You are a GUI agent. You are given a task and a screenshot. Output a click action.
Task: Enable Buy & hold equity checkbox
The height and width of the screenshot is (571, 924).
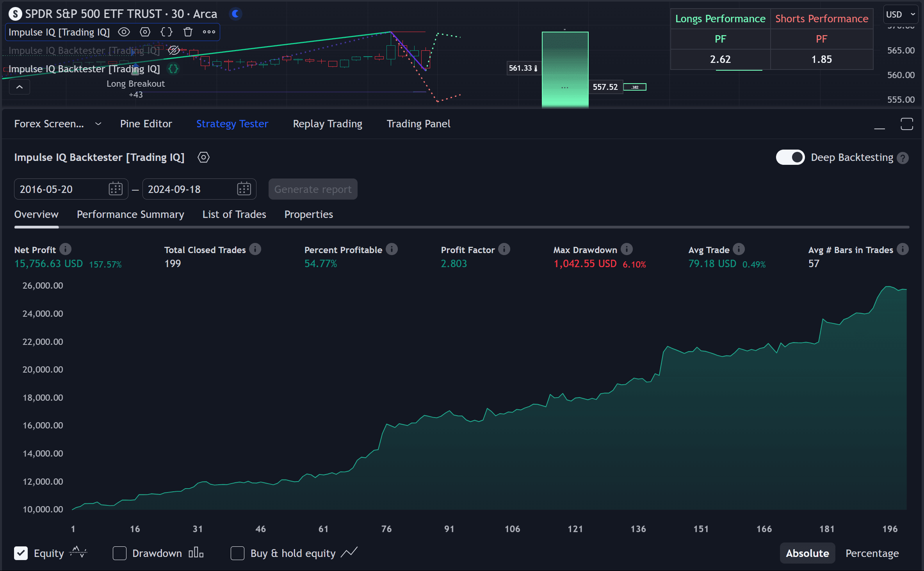(237, 553)
